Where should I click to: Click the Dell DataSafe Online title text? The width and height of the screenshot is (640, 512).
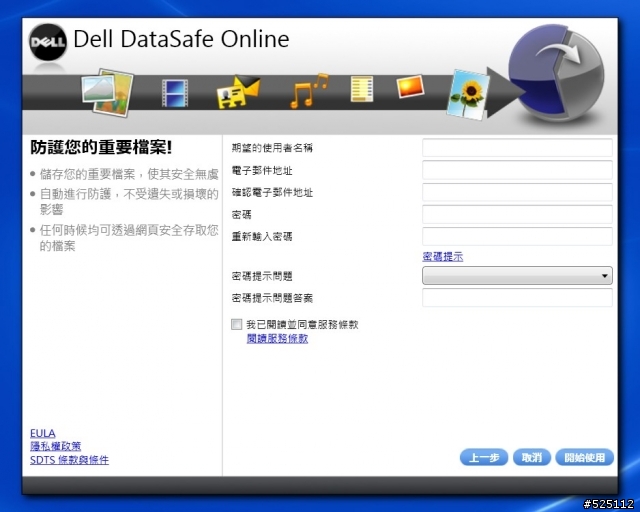pos(181,39)
